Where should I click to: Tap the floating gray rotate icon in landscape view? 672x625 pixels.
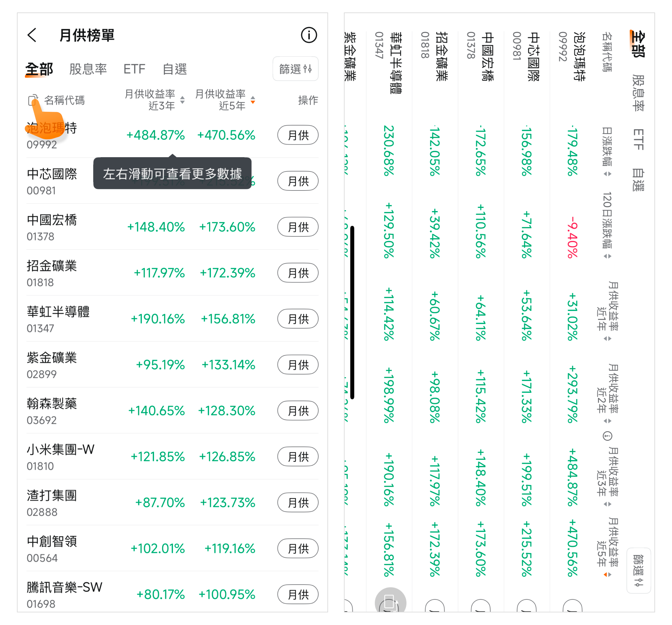390,603
